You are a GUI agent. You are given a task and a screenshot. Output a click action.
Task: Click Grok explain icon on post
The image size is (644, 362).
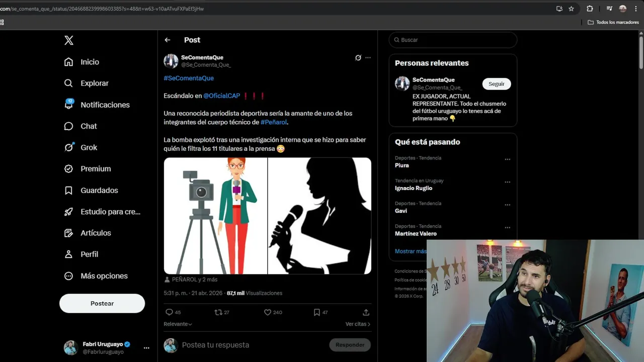point(358,58)
